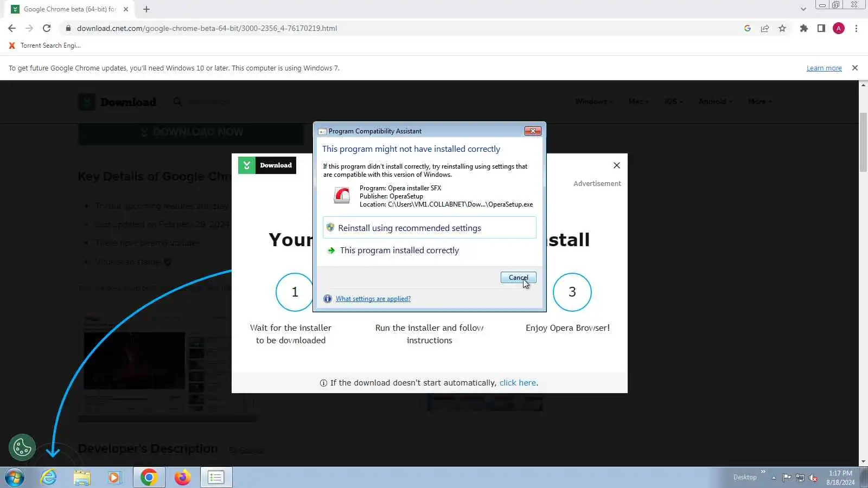868x488 pixels.
Task: Open the muted volume tray icon
Action: pyautogui.click(x=813, y=478)
